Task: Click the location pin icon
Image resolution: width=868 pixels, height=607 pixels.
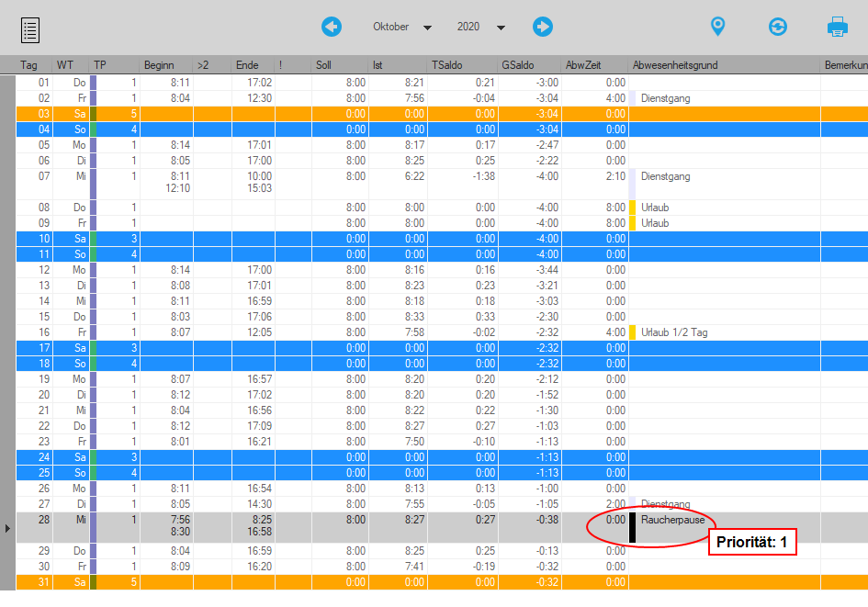Action: 717,27
